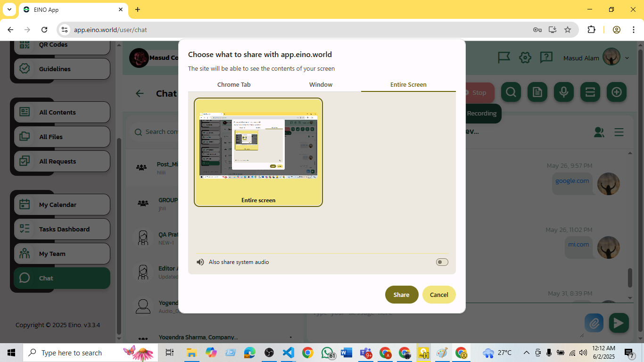Open Tasks Dashboard in the sidebar
This screenshot has height=362, width=644.
pyautogui.click(x=62, y=229)
